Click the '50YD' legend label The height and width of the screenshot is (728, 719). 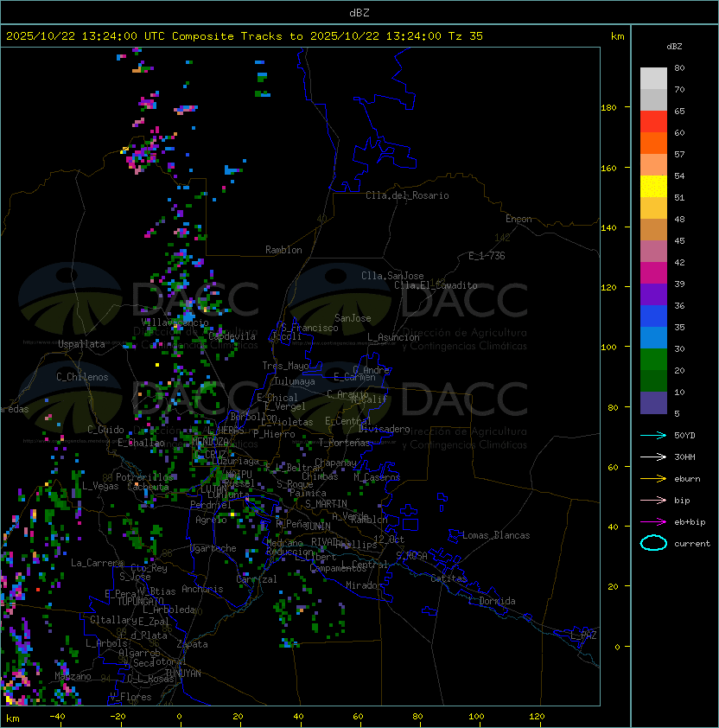click(684, 436)
